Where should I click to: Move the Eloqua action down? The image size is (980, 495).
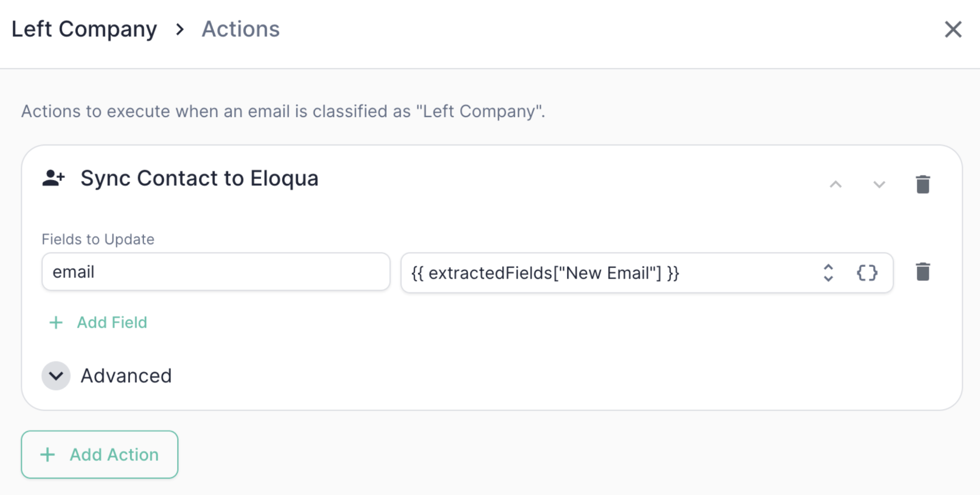(x=879, y=184)
